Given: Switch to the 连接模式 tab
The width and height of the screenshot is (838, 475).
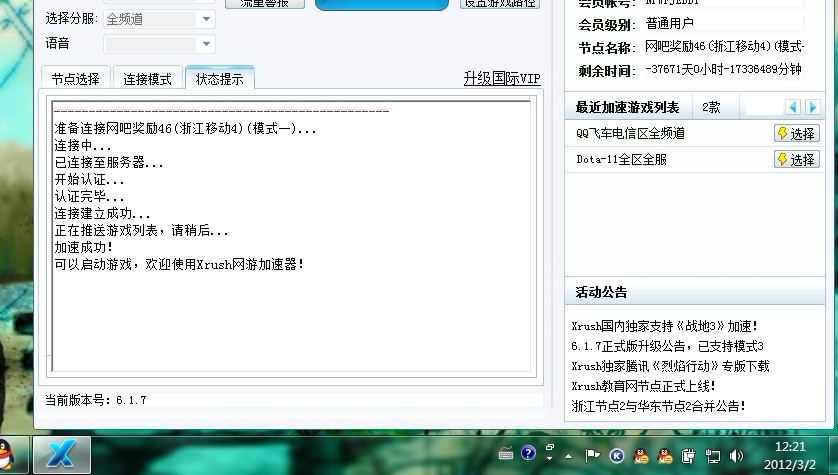Looking at the screenshot, I should tap(148, 79).
